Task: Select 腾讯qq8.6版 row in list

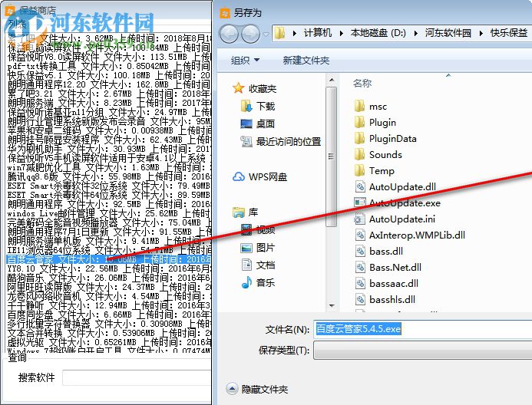Action: 108,176
